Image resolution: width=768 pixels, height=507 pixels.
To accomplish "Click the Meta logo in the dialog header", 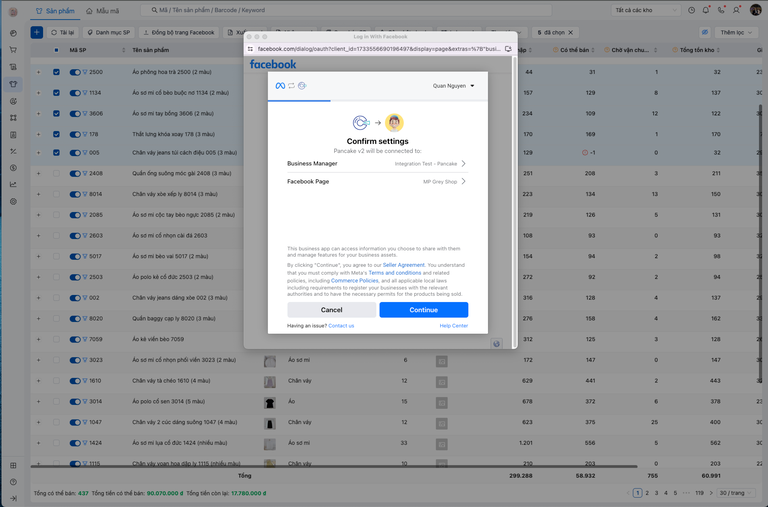I will (280, 86).
